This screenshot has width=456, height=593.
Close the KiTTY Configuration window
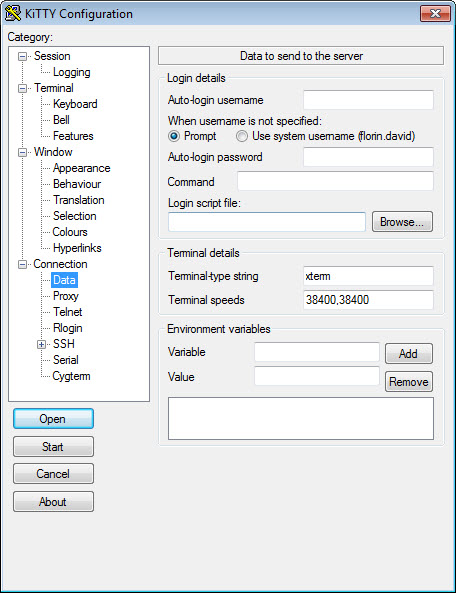point(435,14)
